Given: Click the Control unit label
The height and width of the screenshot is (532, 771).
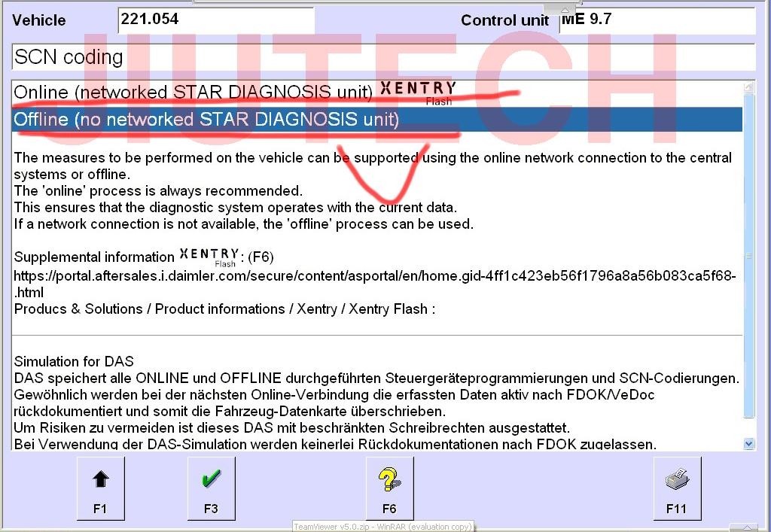Looking at the screenshot, I should [504, 20].
